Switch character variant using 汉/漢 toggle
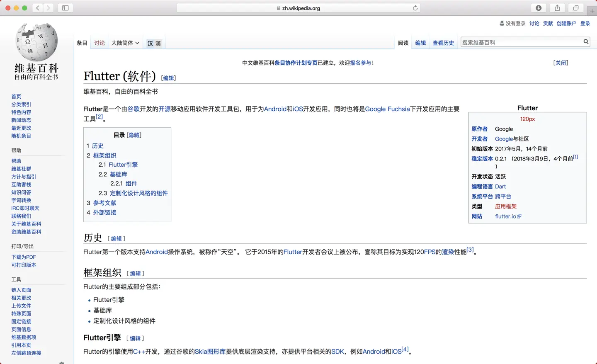This screenshot has width=597, height=364. point(154,43)
